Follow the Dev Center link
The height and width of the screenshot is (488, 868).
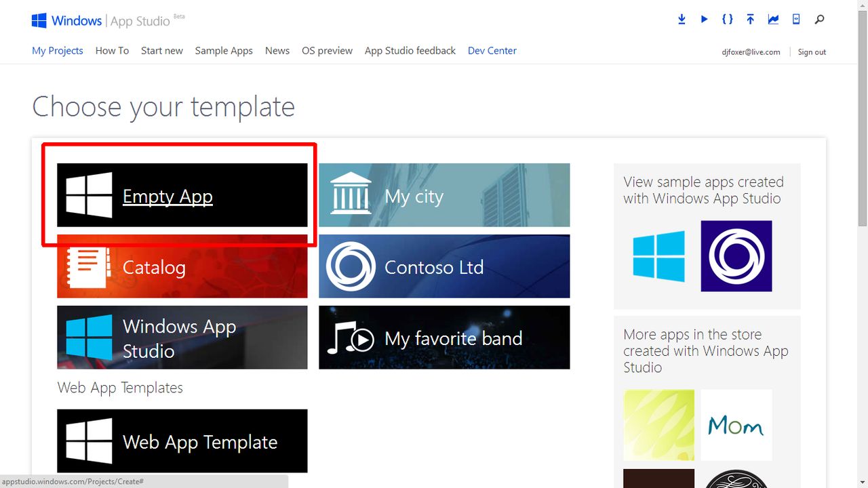point(492,51)
